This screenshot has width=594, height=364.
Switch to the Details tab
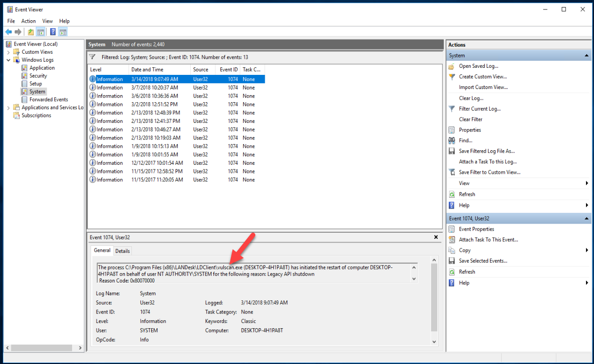(122, 251)
